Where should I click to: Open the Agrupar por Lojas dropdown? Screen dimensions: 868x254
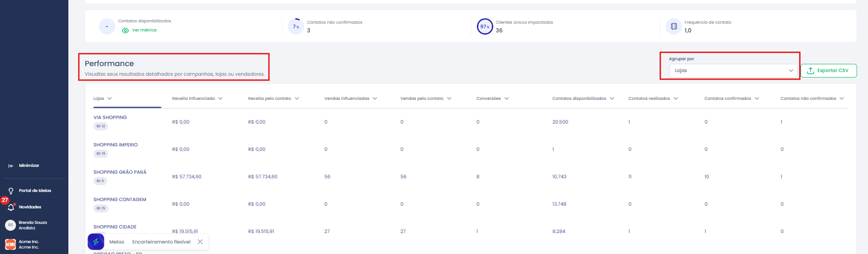click(733, 70)
